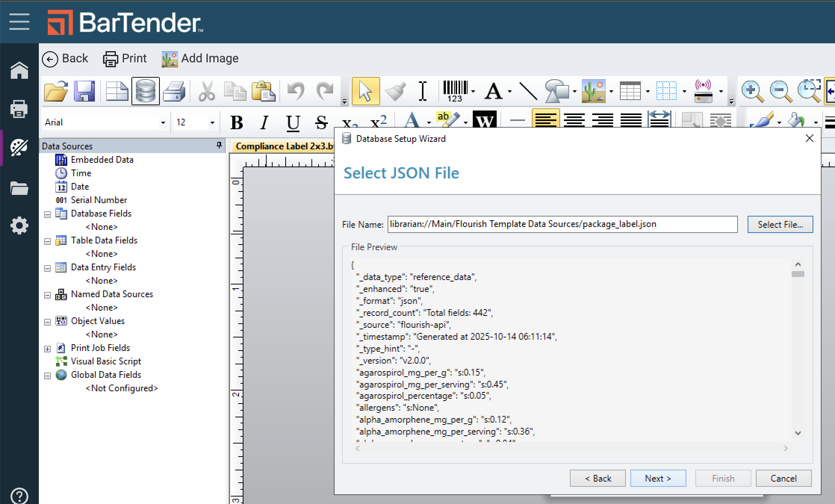Expand the Print Job Fields tree node
Image resolution: width=835 pixels, height=504 pixels.
pos(47,349)
